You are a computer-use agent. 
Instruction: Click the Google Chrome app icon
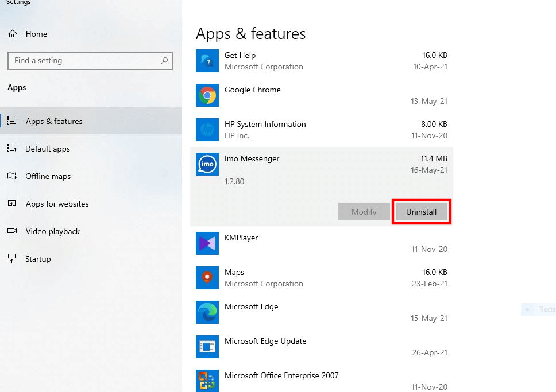[207, 95]
